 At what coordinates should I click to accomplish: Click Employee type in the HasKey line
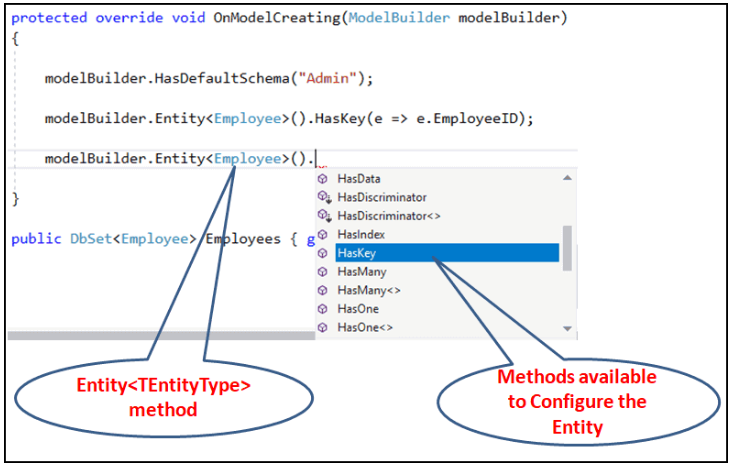click(247, 119)
